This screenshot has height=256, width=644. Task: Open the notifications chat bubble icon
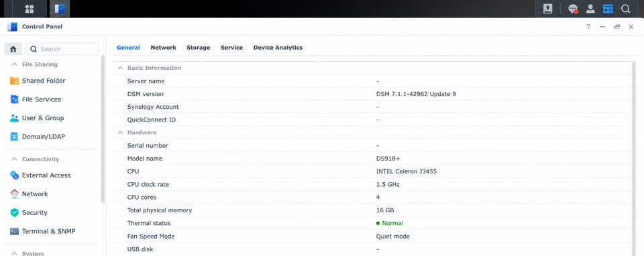coord(572,9)
